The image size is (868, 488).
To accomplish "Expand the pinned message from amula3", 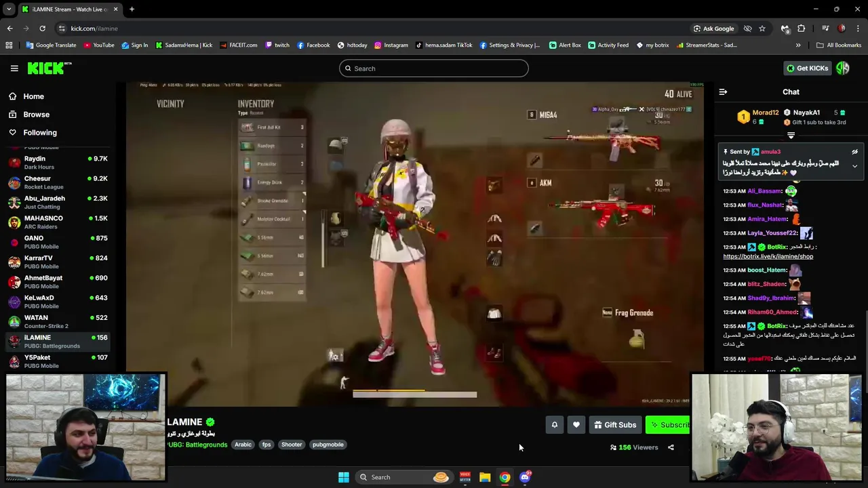I will click(854, 166).
